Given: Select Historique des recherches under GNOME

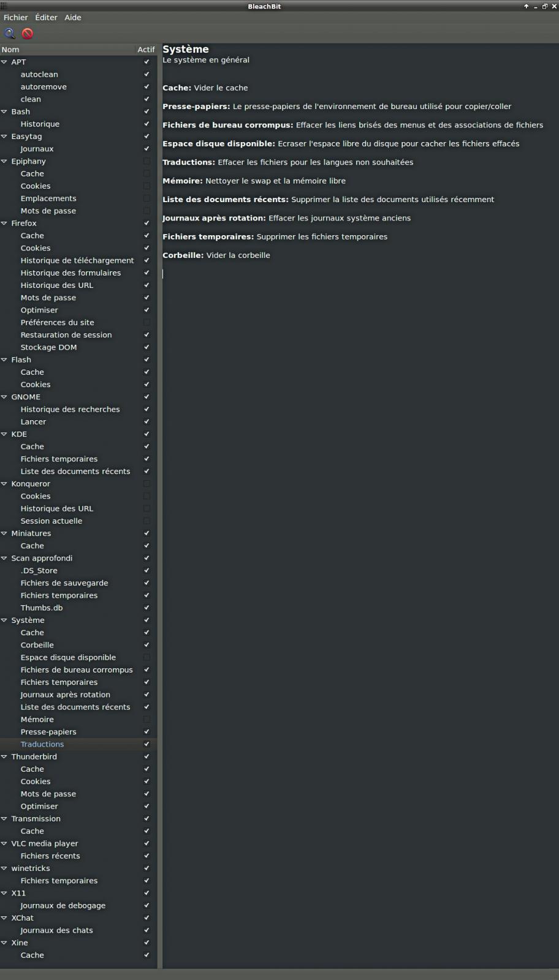Looking at the screenshot, I should coord(78,409).
